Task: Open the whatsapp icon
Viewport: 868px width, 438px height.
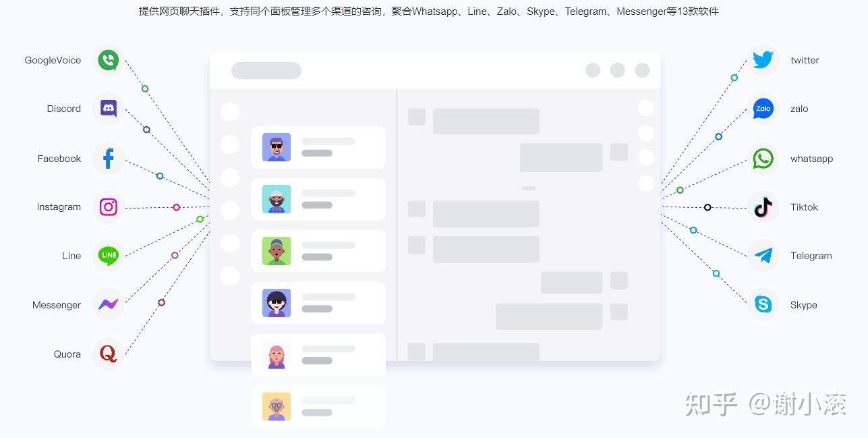Action: point(763,159)
